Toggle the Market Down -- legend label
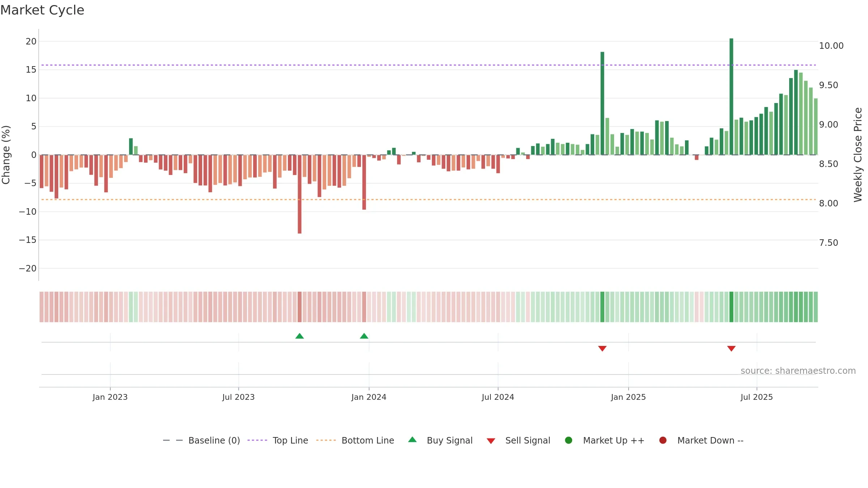The image size is (868, 488). click(710, 440)
